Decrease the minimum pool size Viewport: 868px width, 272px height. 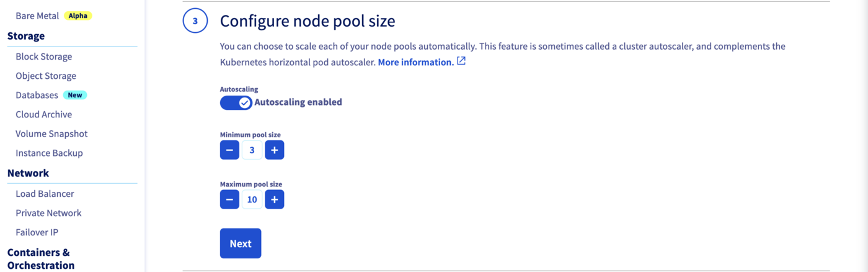coord(229,150)
